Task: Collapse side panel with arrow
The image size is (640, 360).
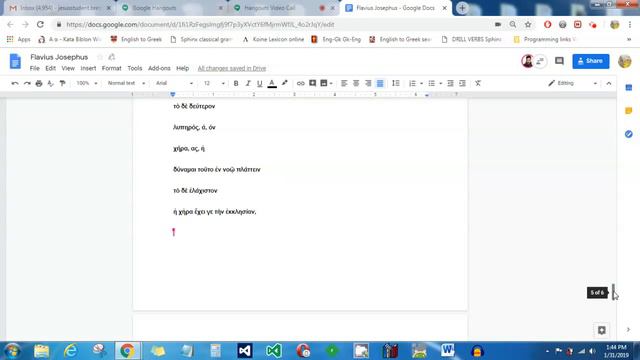Action: point(629,329)
